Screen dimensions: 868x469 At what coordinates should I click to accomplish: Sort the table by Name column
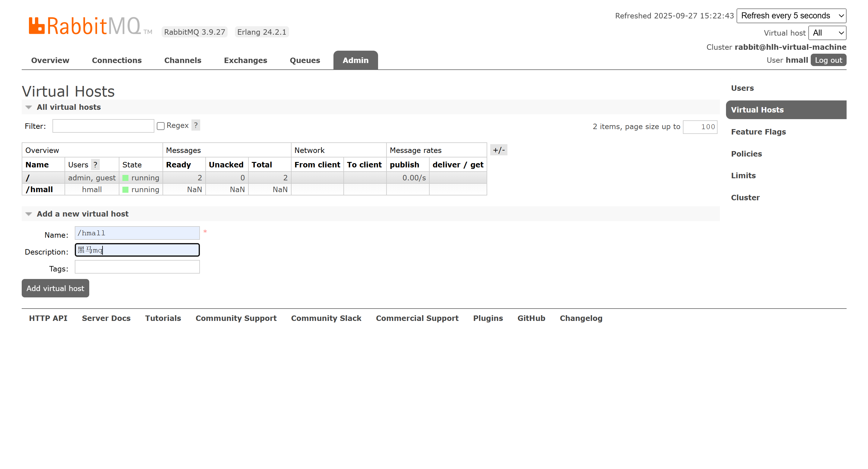37,165
